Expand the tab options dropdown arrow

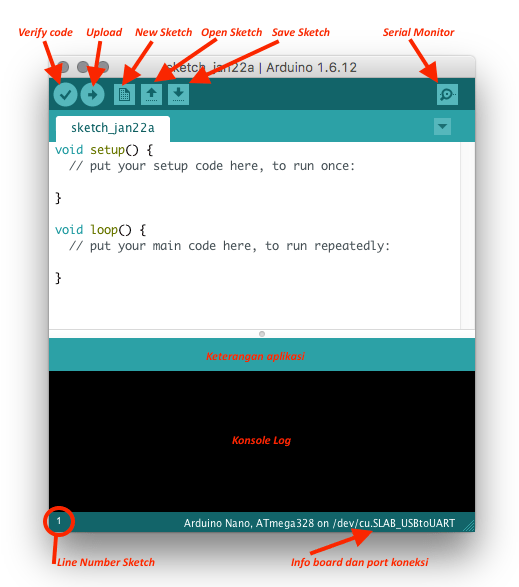click(x=442, y=127)
